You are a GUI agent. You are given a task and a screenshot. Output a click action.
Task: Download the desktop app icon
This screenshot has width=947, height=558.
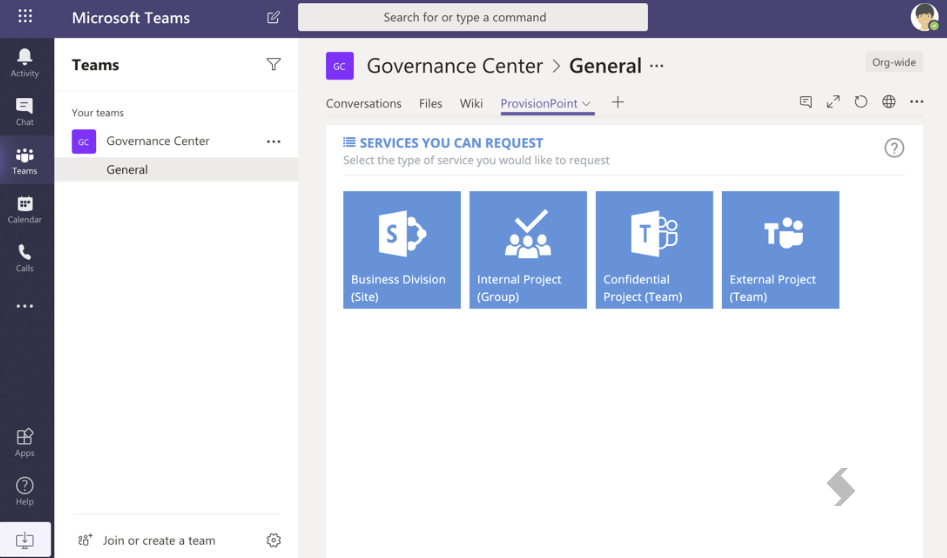(x=25, y=540)
